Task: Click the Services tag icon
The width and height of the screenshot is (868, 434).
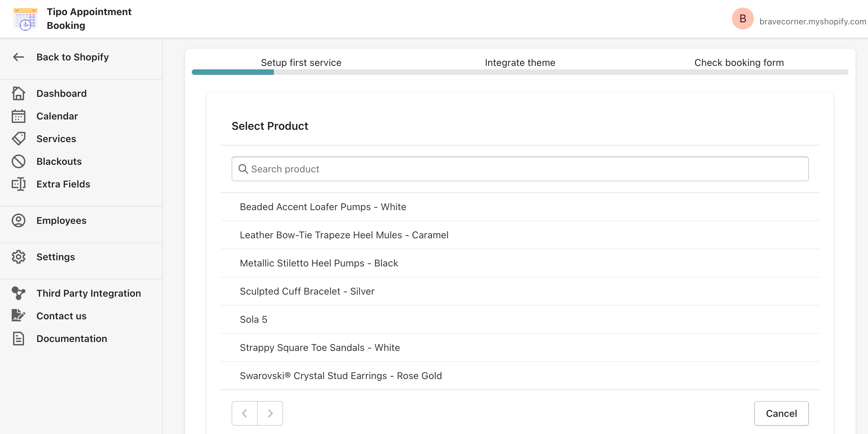Action: click(19, 139)
